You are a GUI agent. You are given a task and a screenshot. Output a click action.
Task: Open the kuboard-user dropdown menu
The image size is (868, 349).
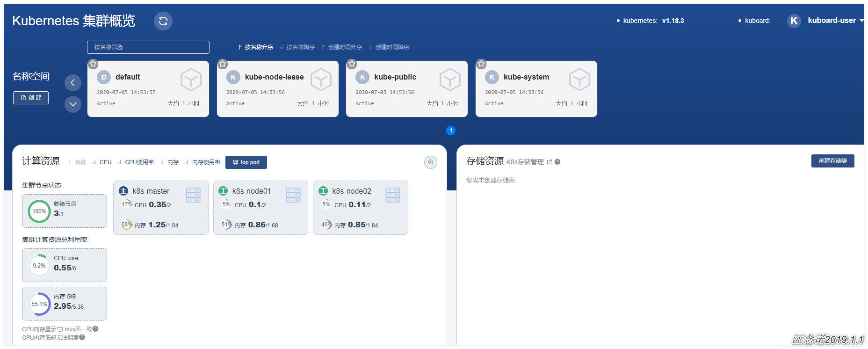(835, 21)
